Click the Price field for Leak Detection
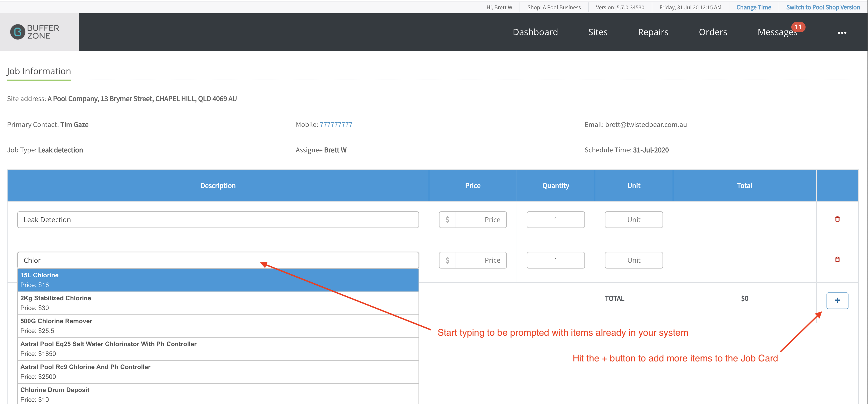This screenshot has height=404, width=868. (x=481, y=220)
